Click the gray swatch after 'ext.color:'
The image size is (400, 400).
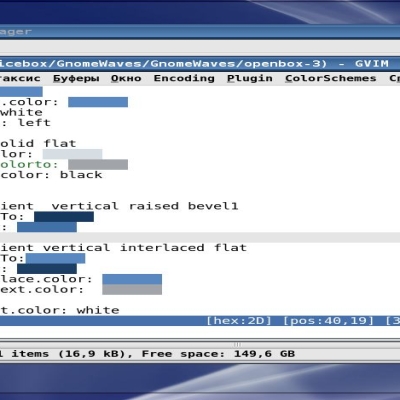132,290
